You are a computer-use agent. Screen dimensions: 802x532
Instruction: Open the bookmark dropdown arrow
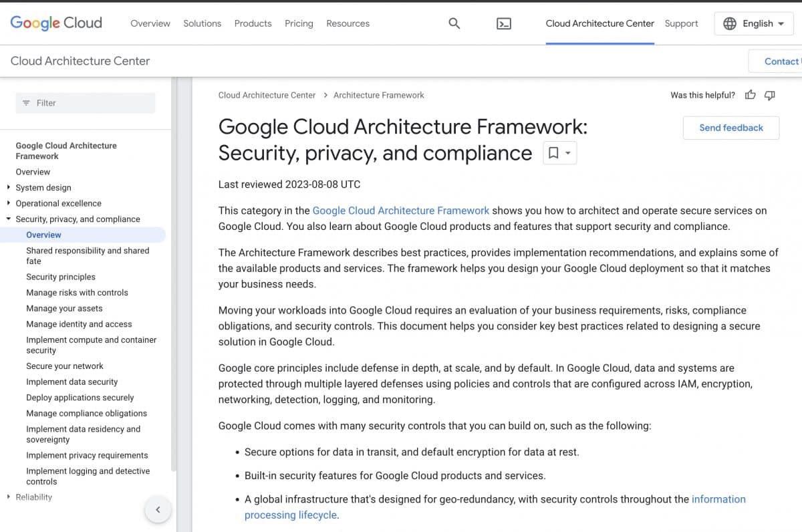(x=567, y=152)
